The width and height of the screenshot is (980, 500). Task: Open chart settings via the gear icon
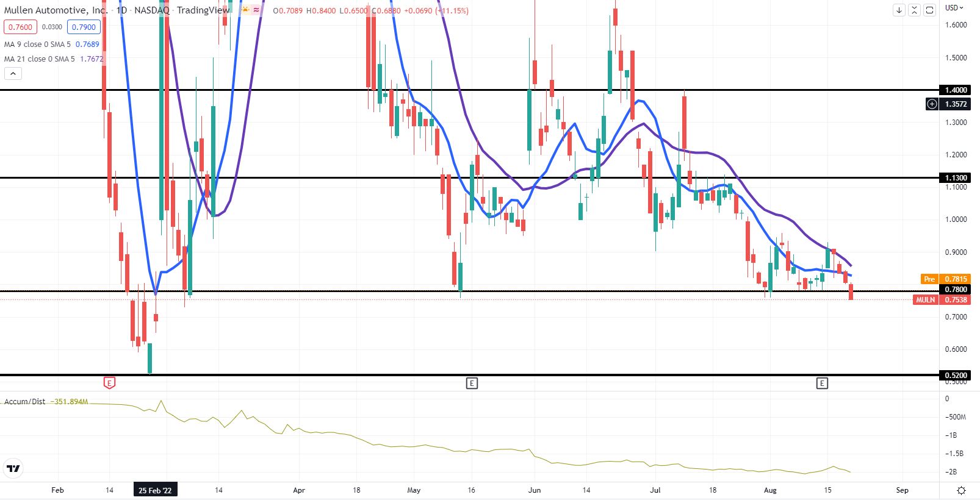click(961, 490)
